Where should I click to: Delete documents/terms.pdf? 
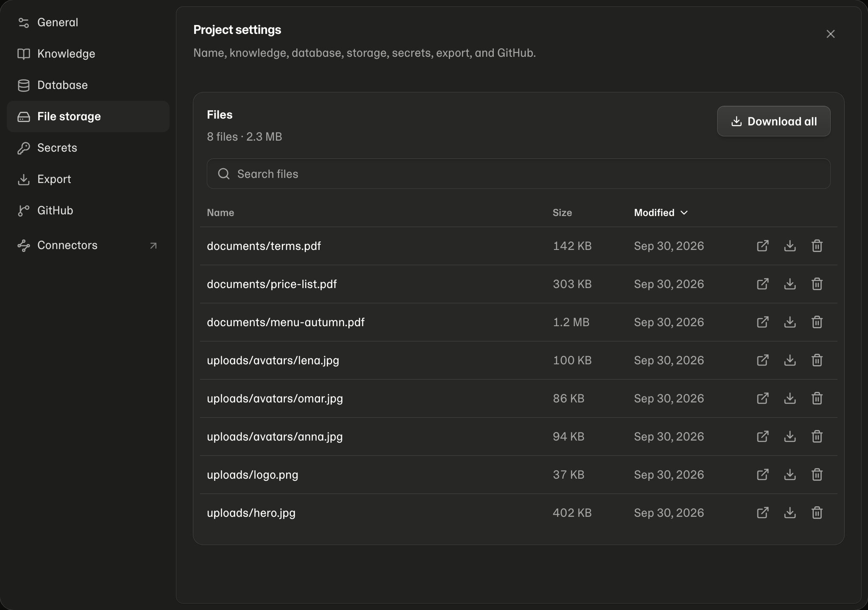(817, 246)
